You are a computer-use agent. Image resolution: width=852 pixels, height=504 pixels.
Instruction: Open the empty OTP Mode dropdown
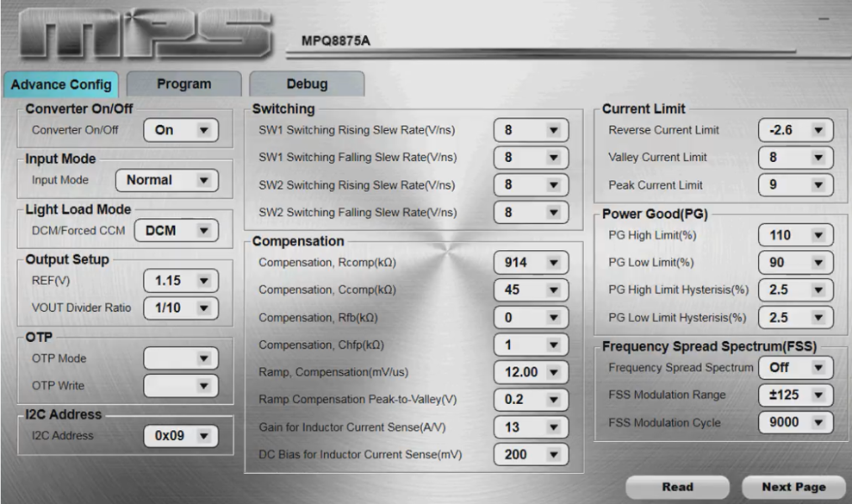click(181, 358)
